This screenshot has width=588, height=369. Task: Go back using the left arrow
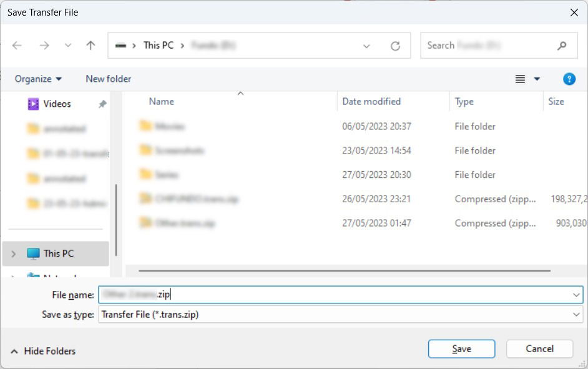[17, 46]
